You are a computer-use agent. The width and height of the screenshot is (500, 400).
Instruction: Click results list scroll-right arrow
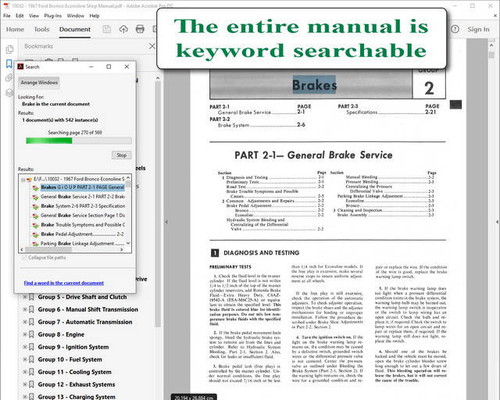pos(122,249)
